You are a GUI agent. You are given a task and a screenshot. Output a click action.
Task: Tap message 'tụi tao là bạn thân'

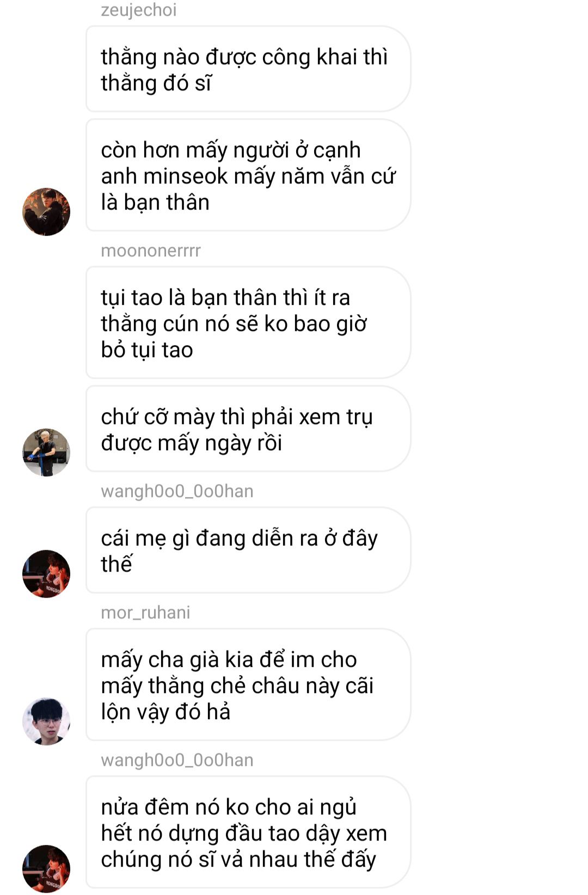tap(248, 323)
